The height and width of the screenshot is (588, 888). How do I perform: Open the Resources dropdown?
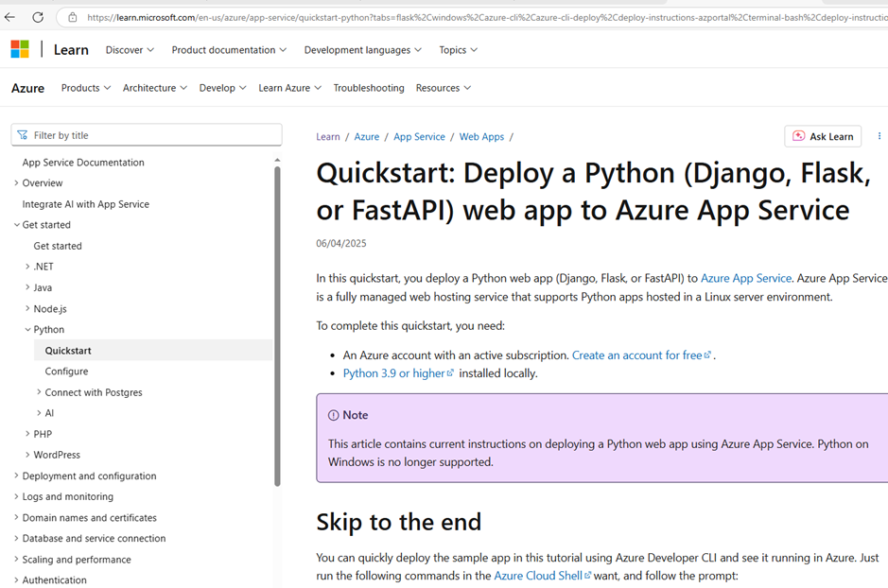click(444, 88)
